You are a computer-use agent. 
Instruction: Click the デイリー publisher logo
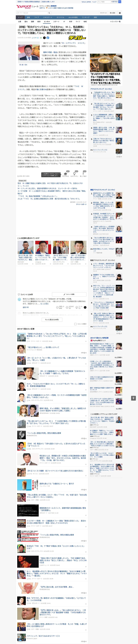(x=77, y=38)
